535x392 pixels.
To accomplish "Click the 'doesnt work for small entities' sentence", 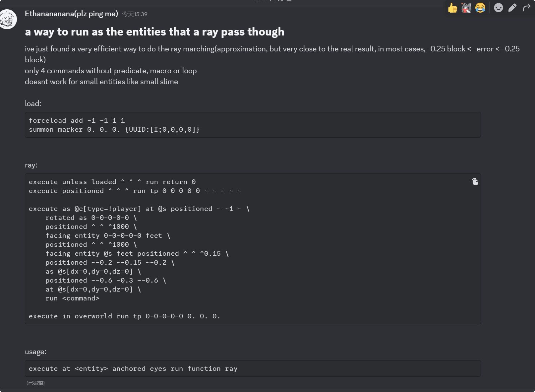I will click(101, 82).
